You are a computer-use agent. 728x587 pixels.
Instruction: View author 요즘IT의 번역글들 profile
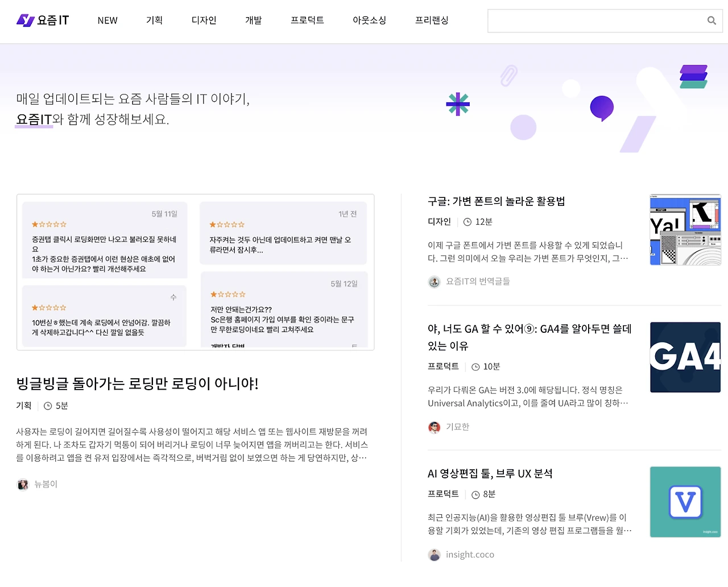(x=478, y=282)
